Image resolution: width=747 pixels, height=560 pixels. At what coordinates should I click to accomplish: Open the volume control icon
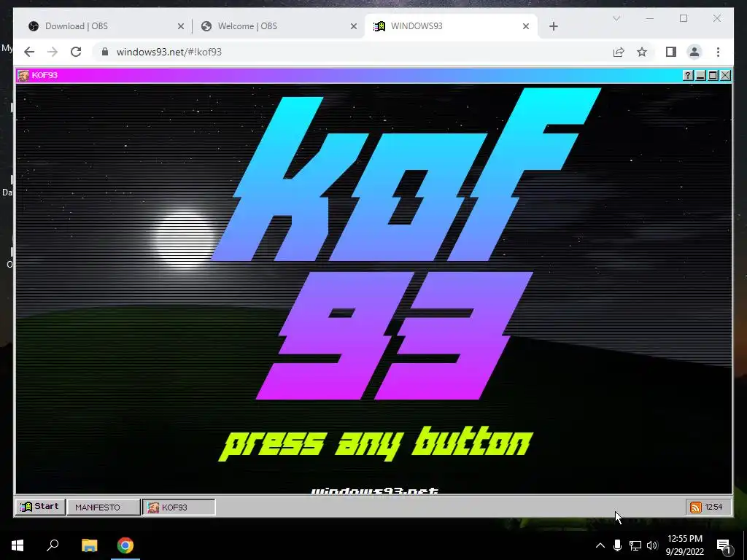click(652, 545)
